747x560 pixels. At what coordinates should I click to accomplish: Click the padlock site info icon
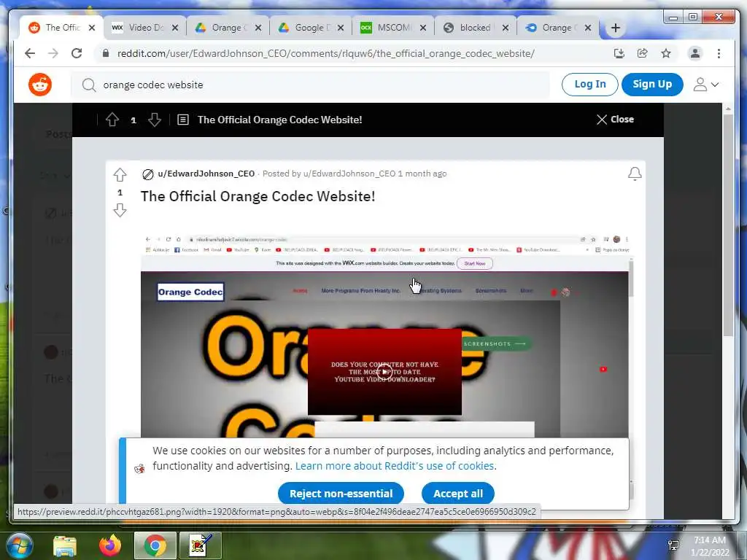coord(106,53)
